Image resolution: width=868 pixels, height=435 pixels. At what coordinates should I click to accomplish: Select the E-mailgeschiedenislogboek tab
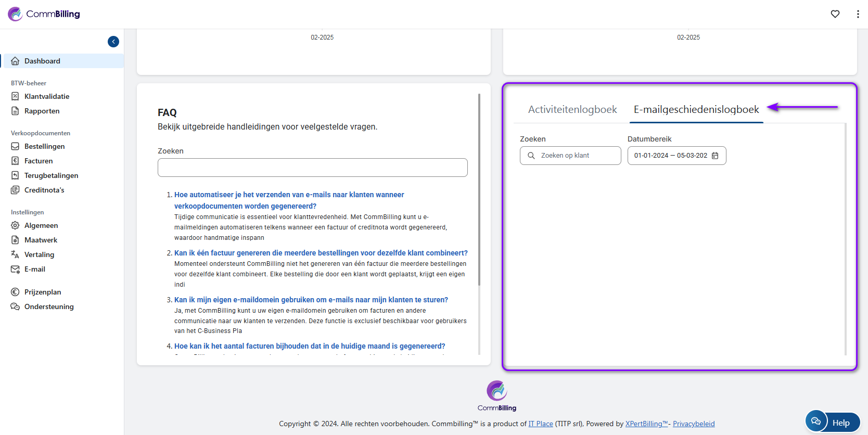pyautogui.click(x=696, y=109)
